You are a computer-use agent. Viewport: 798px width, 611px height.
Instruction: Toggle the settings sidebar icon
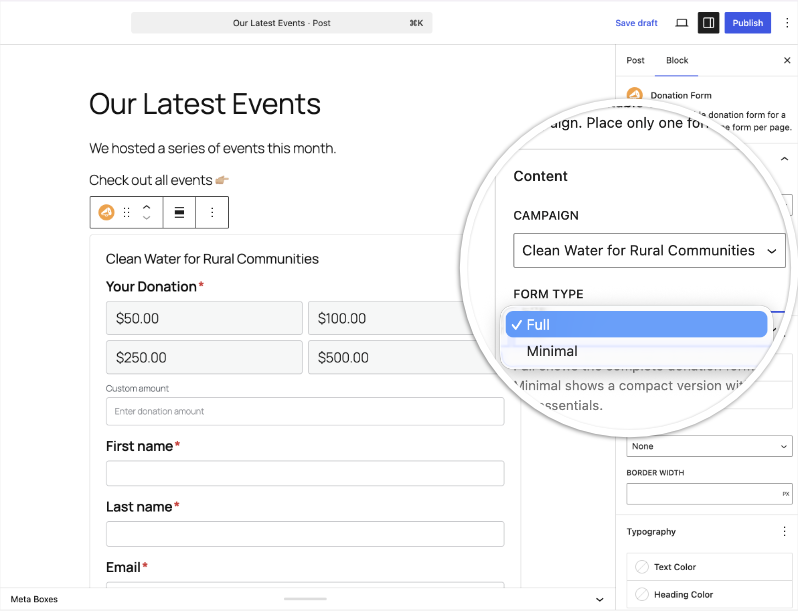[x=708, y=23]
